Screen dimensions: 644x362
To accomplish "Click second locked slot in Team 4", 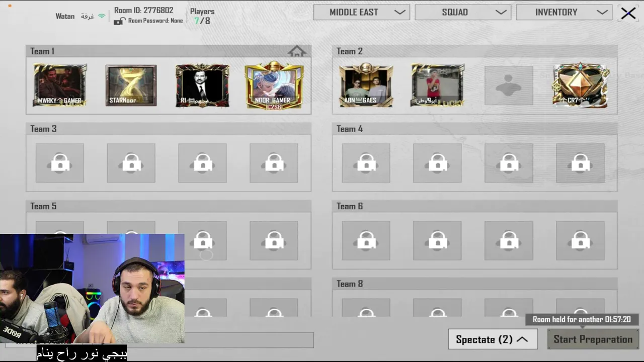I will pyautogui.click(x=437, y=163).
